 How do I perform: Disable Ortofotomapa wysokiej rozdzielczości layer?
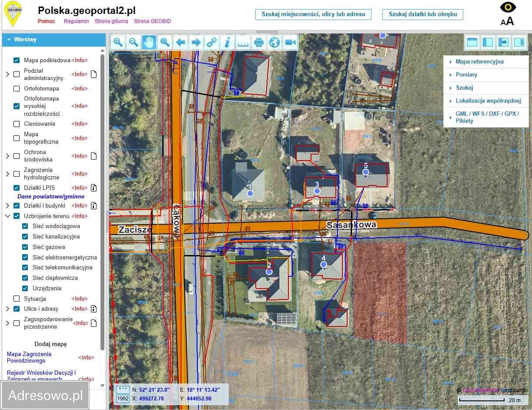[17, 106]
